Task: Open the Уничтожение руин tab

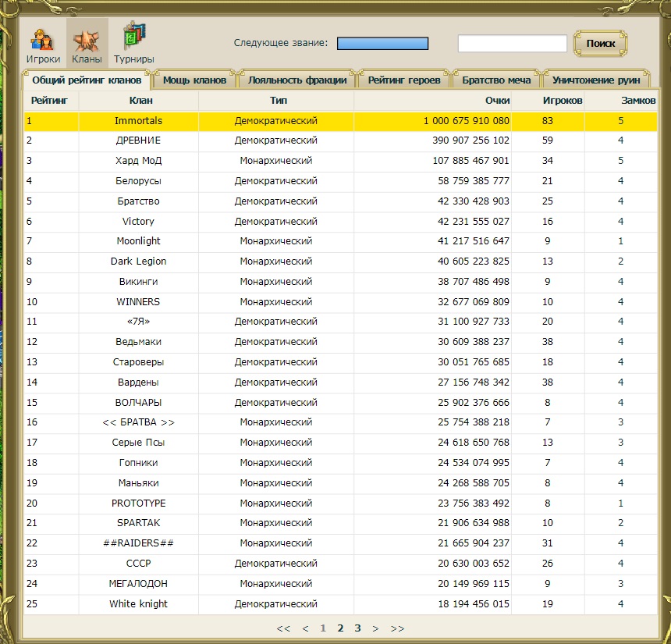Action: pos(596,80)
